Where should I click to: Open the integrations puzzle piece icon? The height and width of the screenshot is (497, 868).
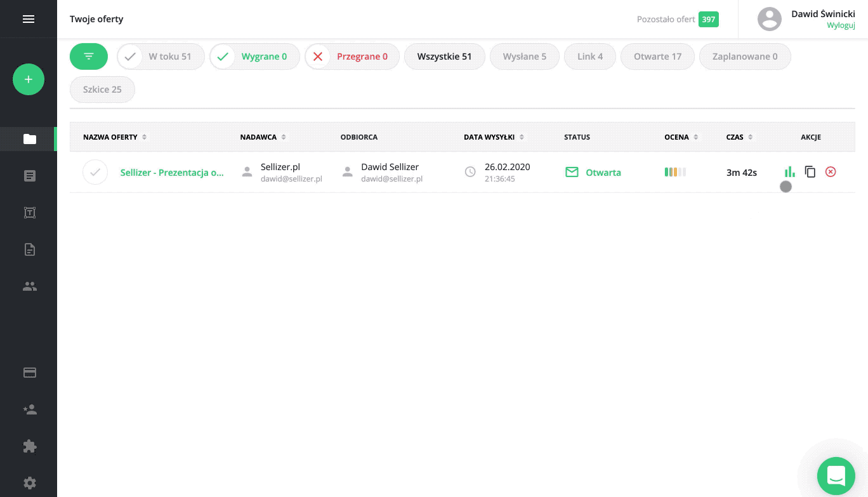30,447
